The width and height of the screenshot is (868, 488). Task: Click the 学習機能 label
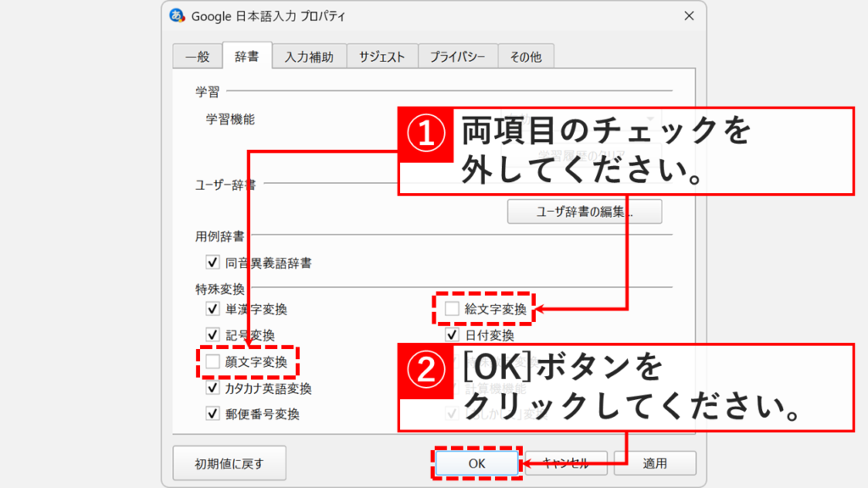(x=231, y=119)
